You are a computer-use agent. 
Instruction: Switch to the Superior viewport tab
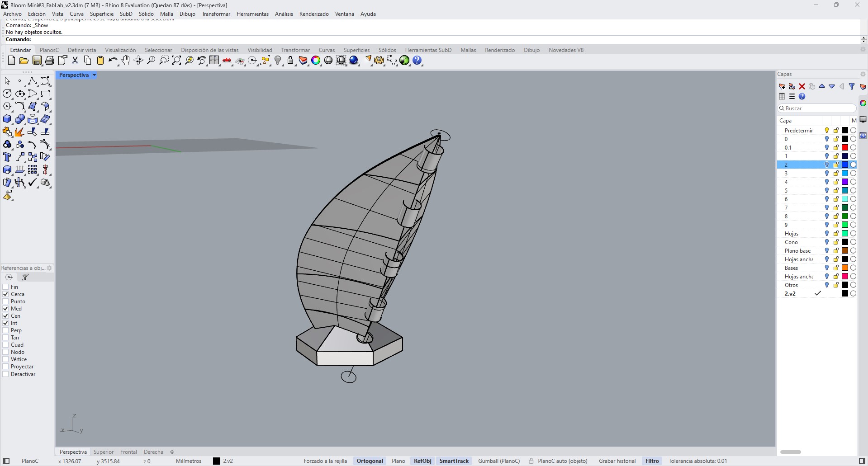tap(104, 452)
